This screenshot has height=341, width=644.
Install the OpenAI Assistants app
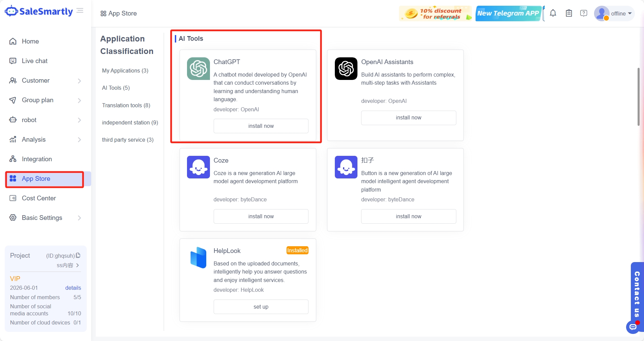click(x=408, y=118)
